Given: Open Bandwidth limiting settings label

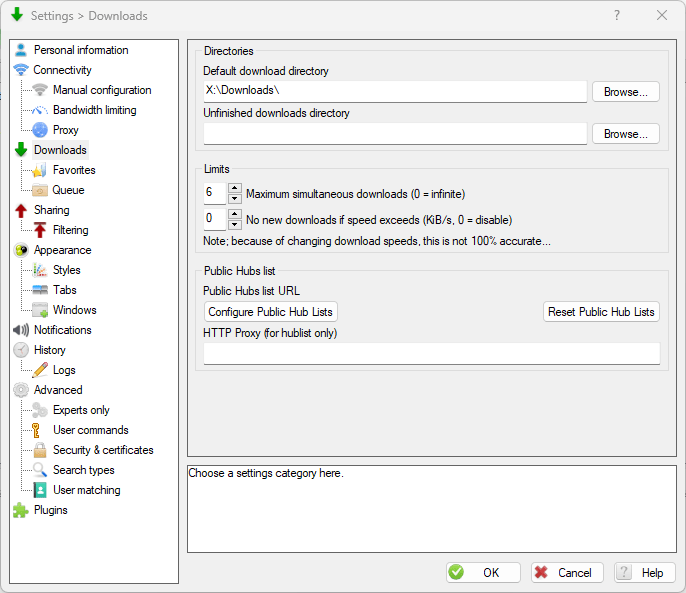Looking at the screenshot, I should click(x=94, y=110).
